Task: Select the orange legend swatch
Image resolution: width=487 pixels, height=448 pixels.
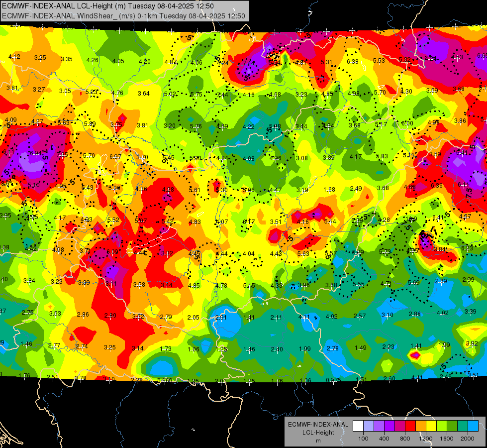Action: (x=421, y=426)
